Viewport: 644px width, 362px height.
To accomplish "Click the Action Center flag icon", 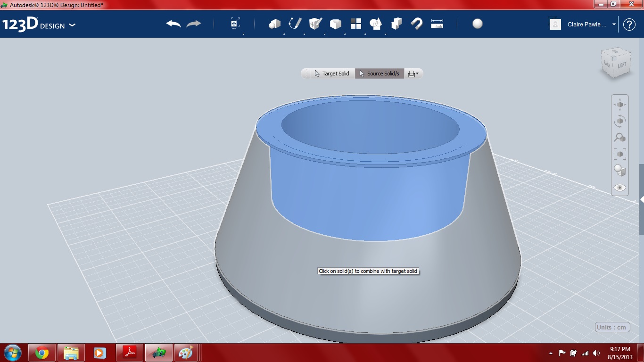I will 562,353.
